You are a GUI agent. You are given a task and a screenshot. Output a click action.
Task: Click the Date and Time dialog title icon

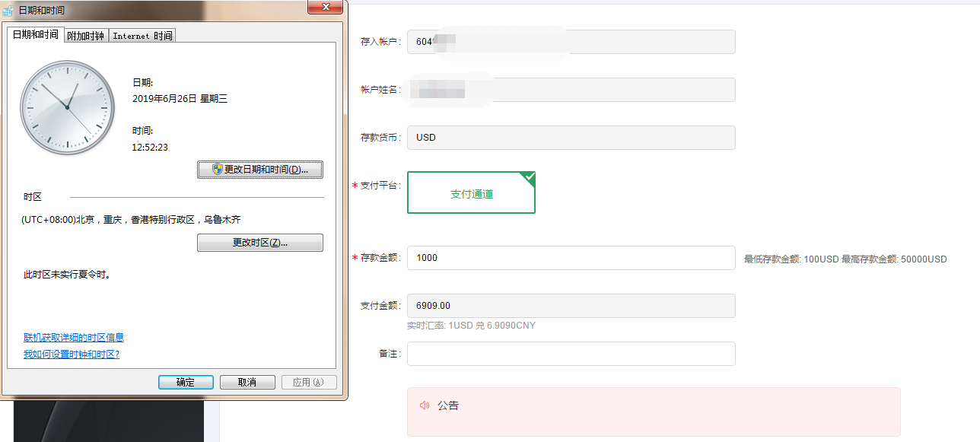[x=8, y=11]
